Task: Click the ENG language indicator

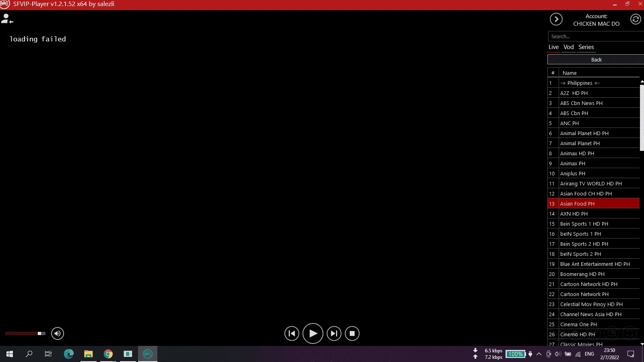Action: 589,354
